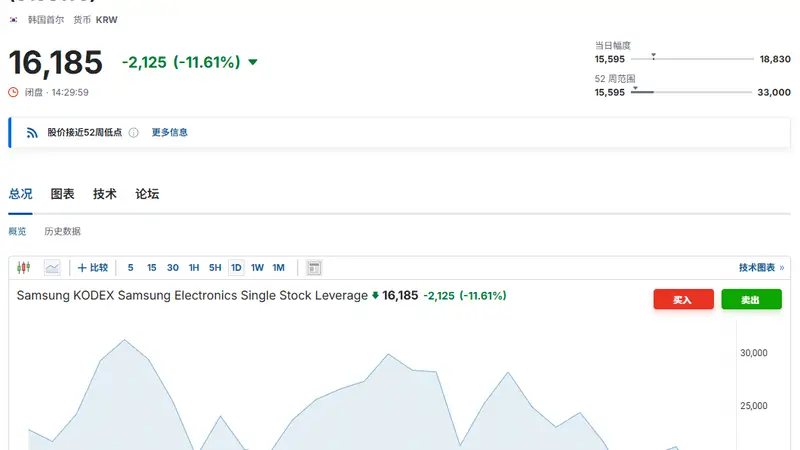Choose the 1H chart interval

point(194,267)
